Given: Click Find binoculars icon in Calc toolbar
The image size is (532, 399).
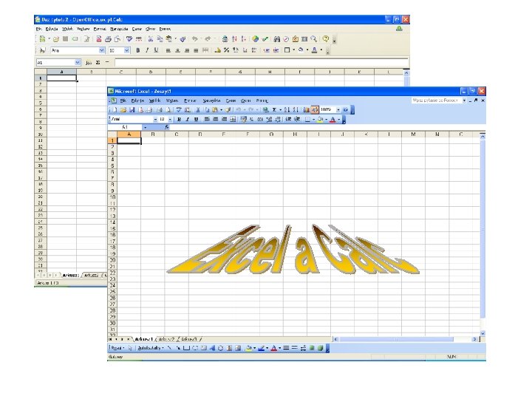Looking at the screenshot, I should point(277,39).
